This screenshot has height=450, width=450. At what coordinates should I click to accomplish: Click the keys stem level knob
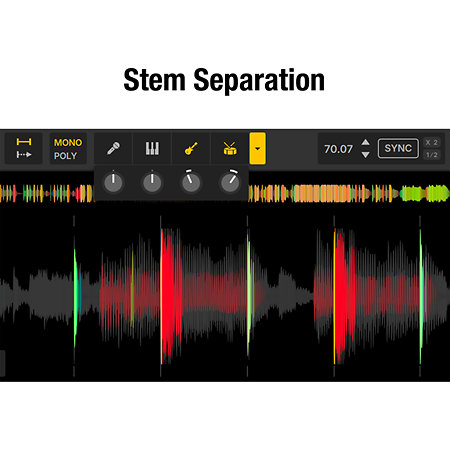point(152,182)
